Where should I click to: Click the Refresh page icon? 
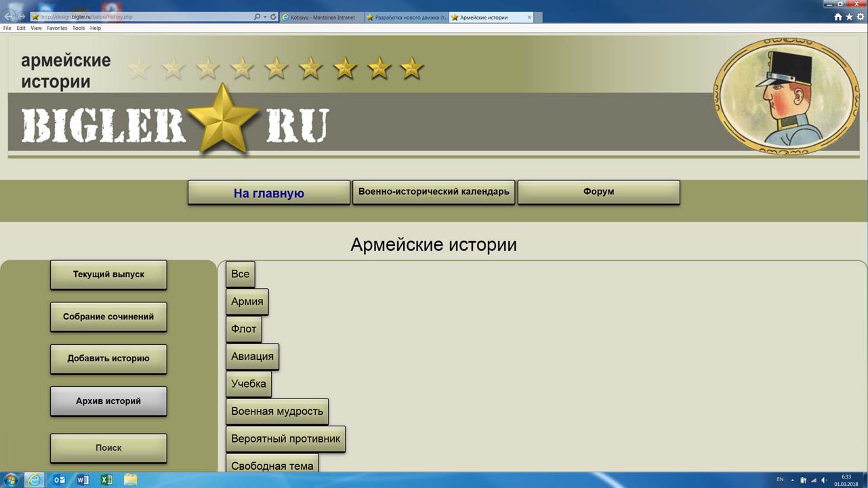click(x=273, y=17)
